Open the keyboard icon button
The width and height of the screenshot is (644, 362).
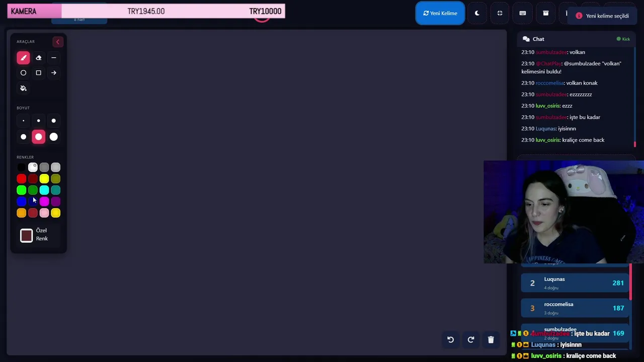pos(523,13)
